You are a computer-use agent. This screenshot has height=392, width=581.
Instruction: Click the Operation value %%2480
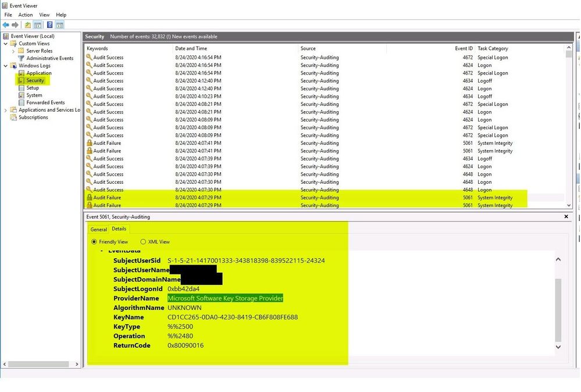coord(180,336)
